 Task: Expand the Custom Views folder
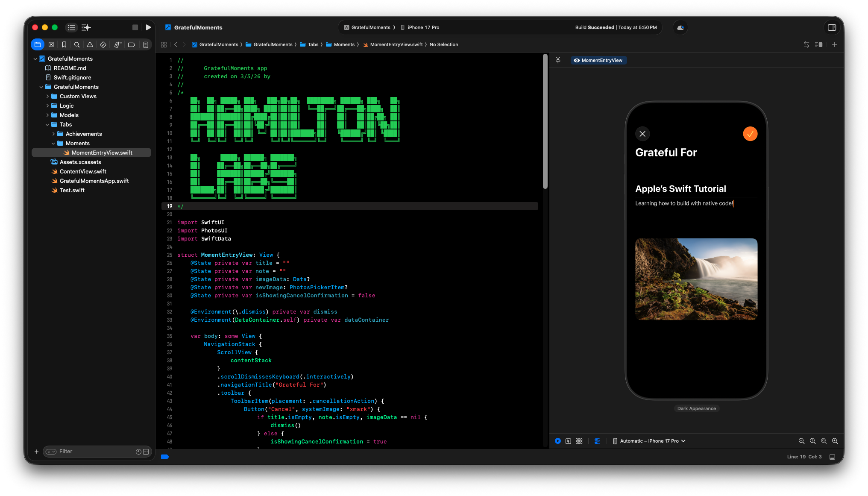pos(47,96)
